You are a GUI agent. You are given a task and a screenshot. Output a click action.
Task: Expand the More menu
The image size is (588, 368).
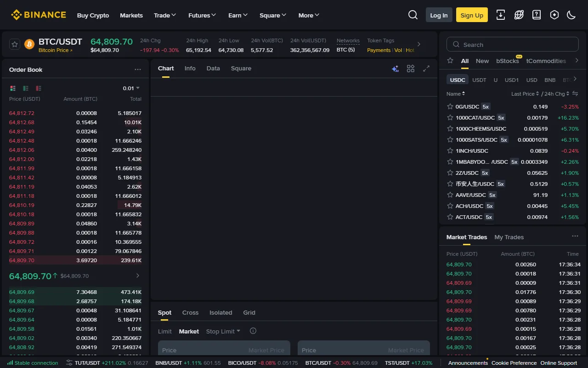309,15
